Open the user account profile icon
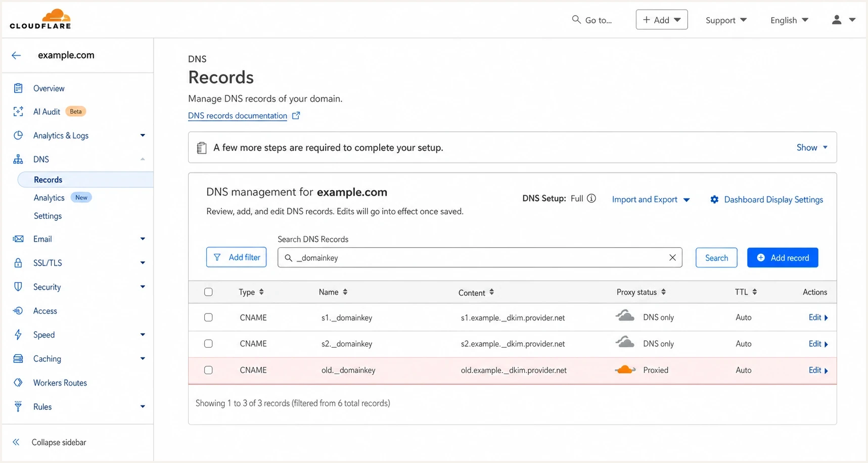 pos(837,20)
